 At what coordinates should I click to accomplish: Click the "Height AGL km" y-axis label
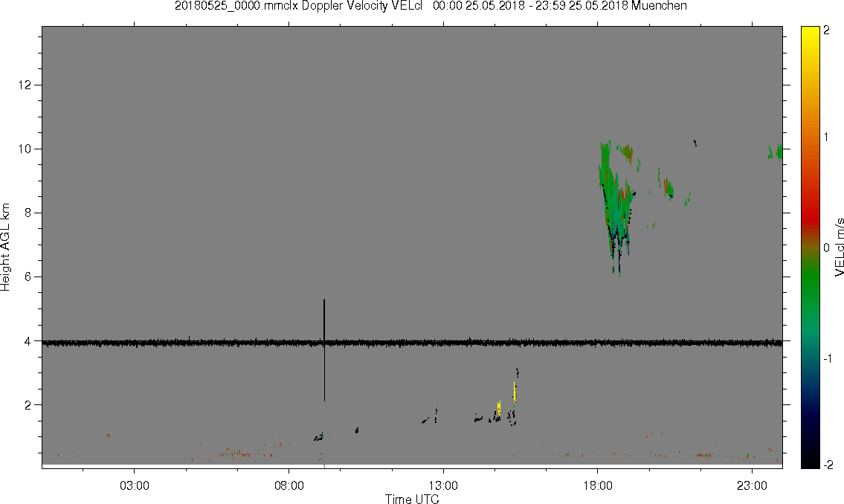[x=5, y=247]
